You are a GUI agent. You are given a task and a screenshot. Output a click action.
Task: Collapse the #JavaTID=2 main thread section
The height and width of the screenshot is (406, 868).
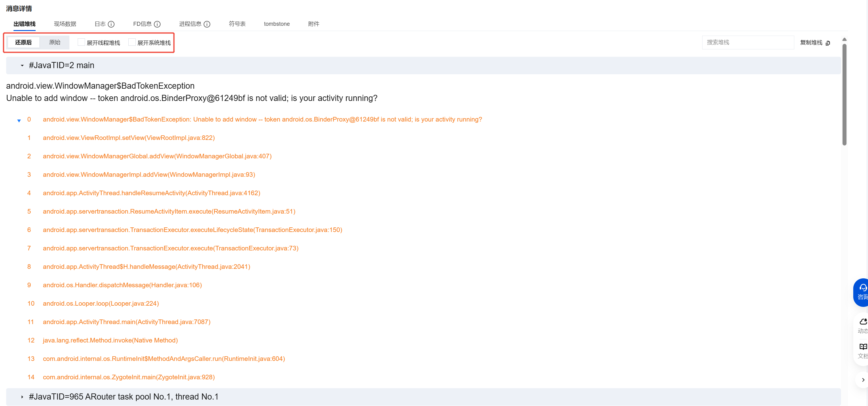tap(22, 66)
